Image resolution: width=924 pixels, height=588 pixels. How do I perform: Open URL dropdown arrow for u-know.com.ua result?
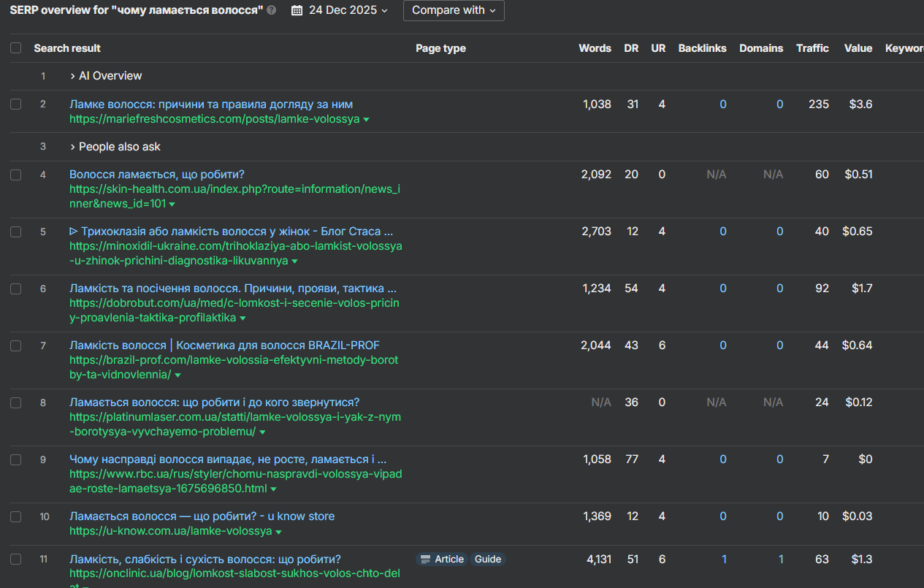pos(279,532)
